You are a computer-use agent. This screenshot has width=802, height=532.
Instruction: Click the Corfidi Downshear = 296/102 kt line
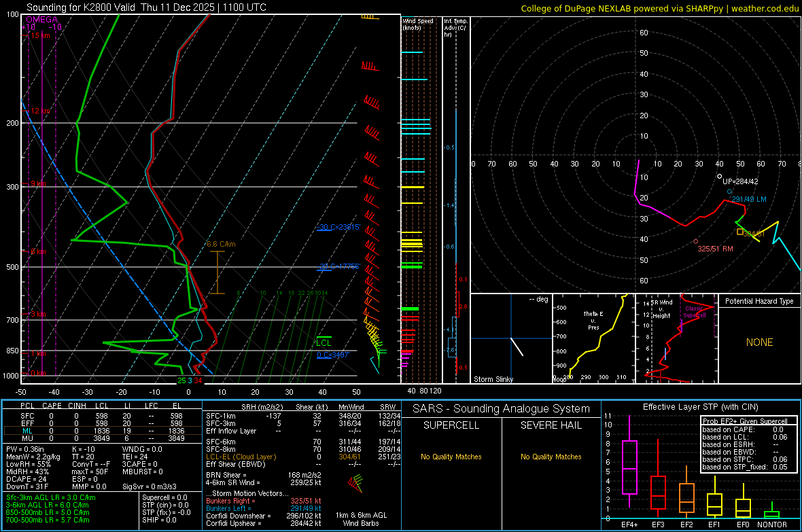[x=264, y=516]
